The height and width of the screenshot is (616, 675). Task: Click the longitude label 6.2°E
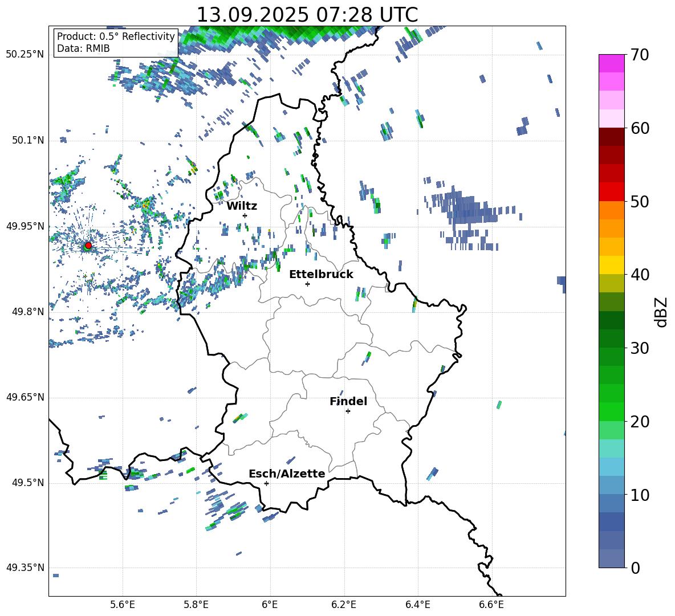coord(344,605)
